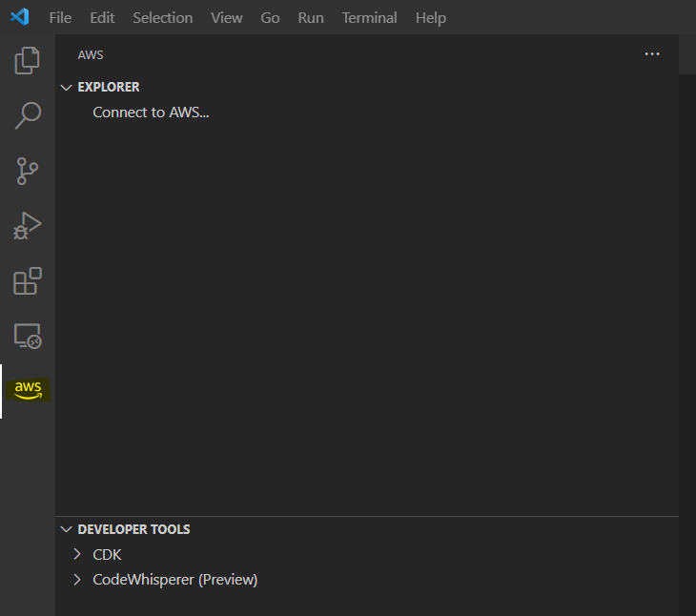Image resolution: width=696 pixels, height=616 pixels.
Task: Open the Edit menu
Action: click(102, 18)
